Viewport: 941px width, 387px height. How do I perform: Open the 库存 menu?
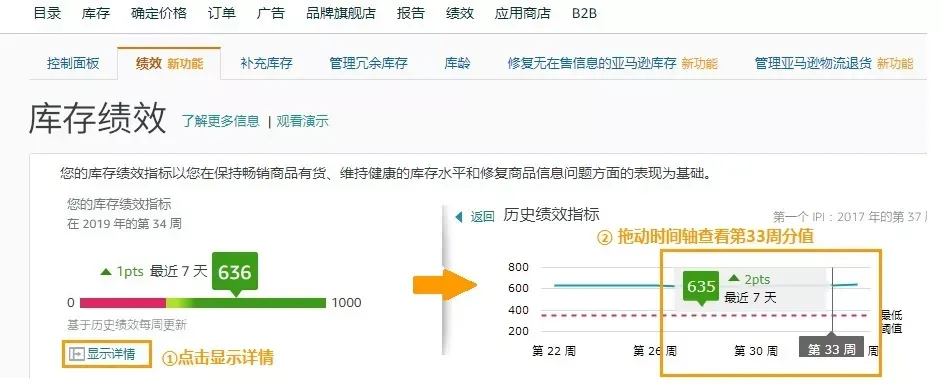[x=96, y=13]
